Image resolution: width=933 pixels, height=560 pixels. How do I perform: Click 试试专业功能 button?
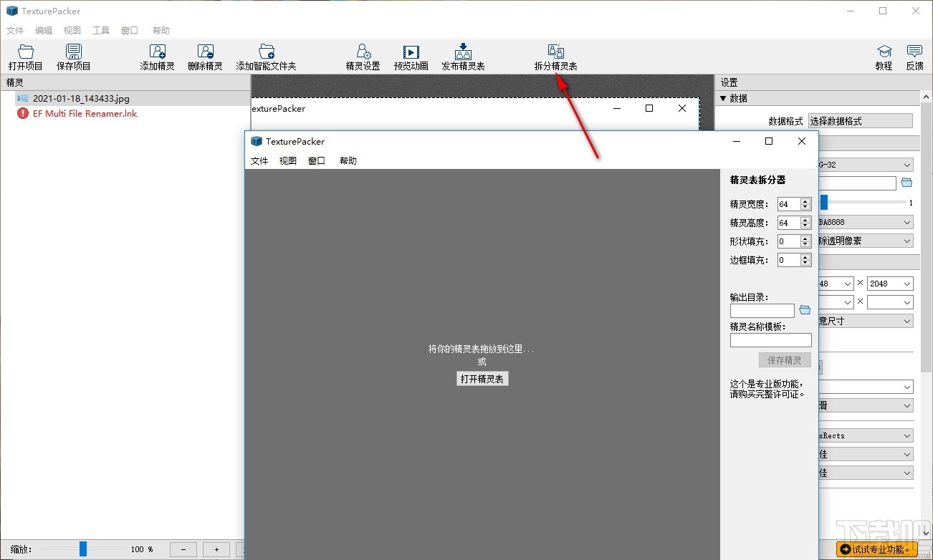(x=876, y=550)
